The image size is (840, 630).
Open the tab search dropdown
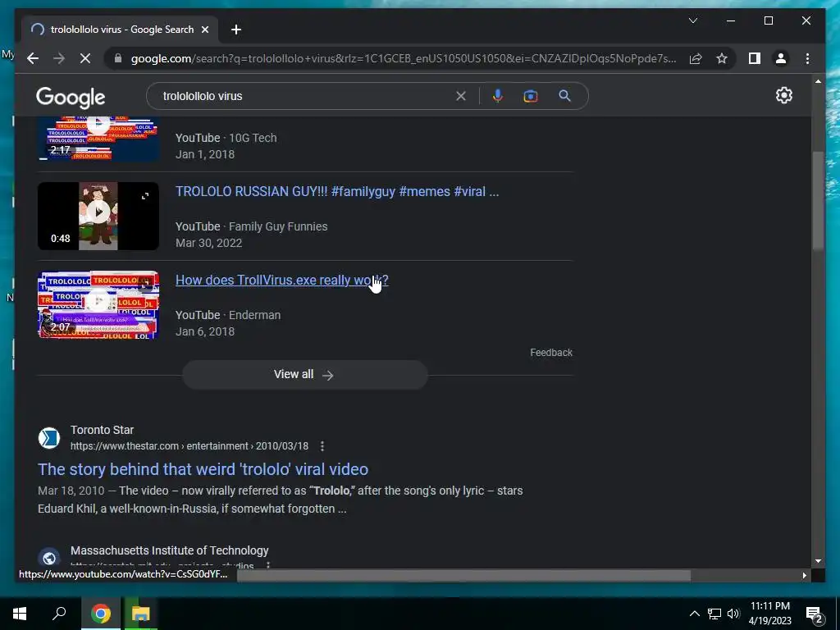[x=692, y=21]
